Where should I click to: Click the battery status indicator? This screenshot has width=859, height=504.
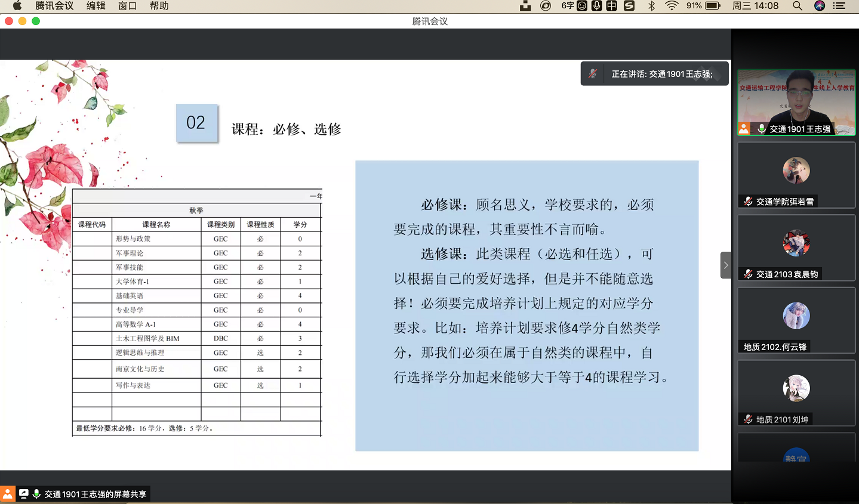pos(713,6)
